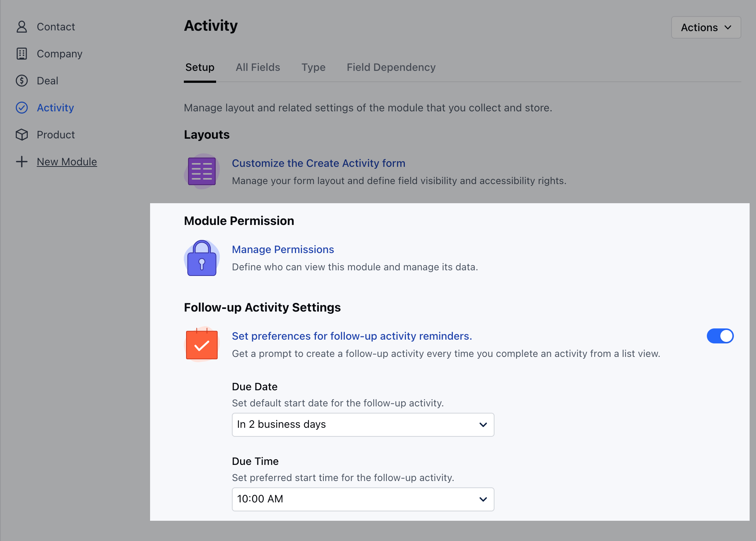756x541 pixels.
Task: Click the Company building icon
Action: tap(22, 54)
